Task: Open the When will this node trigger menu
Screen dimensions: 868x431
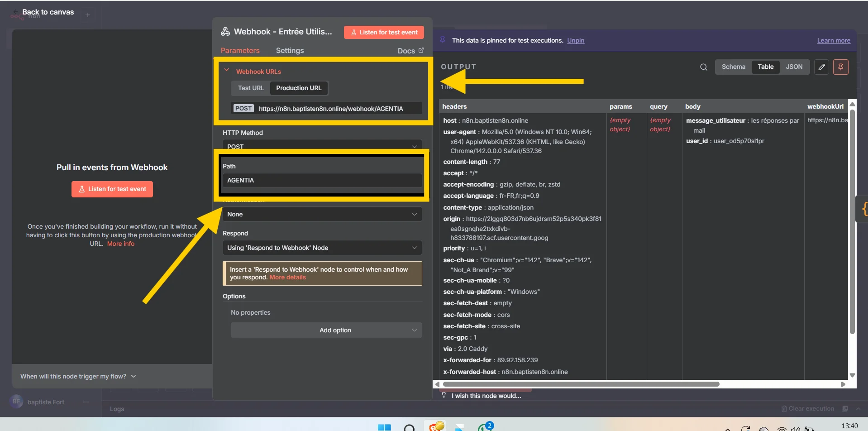Action: (77, 376)
